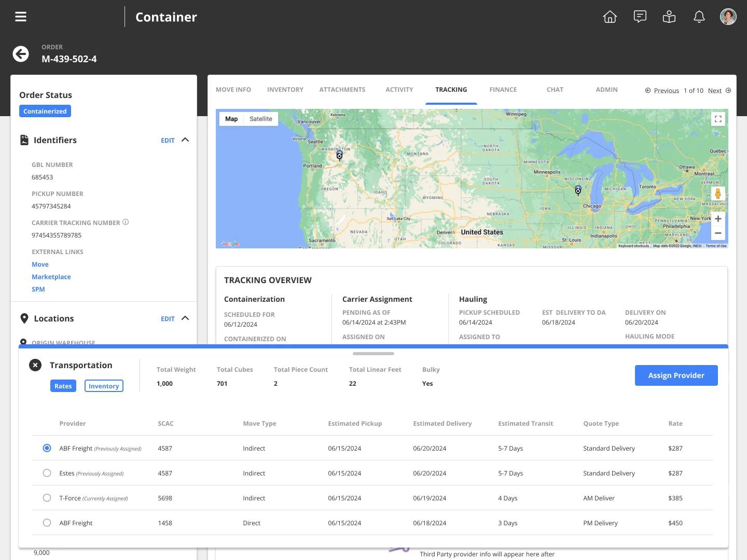Click the map pin near Chicago
747x560 pixels.
pos(578,190)
